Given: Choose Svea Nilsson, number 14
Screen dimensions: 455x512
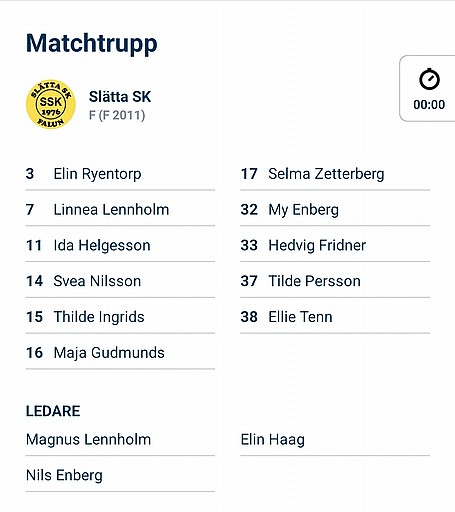Looking at the screenshot, I should coord(120,281).
